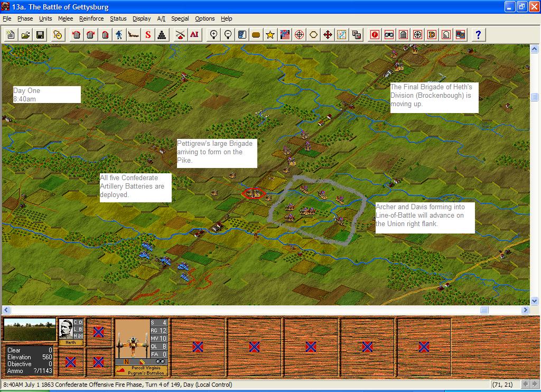Click the blue map-view page icon
The image size is (541, 392).
point(242,34)
